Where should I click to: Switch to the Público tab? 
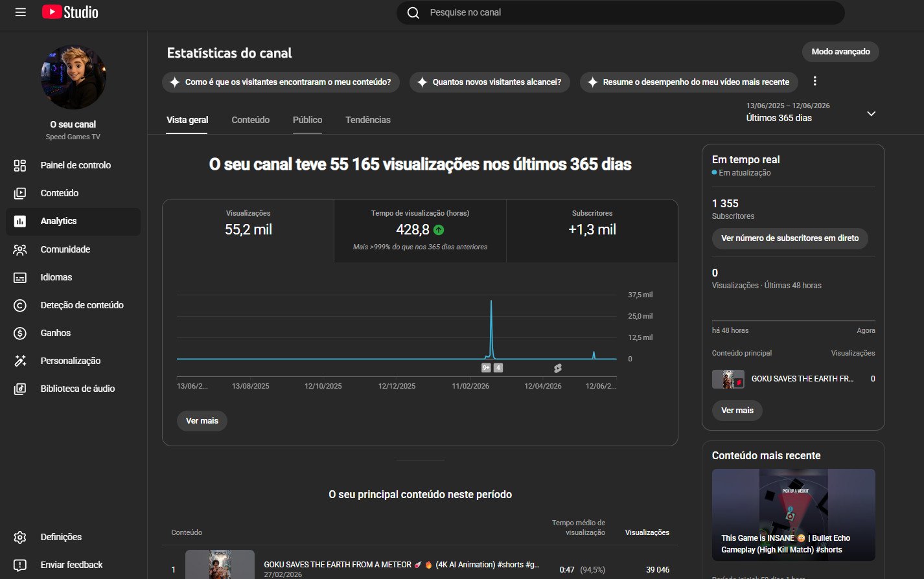click(x=307, y=120)
